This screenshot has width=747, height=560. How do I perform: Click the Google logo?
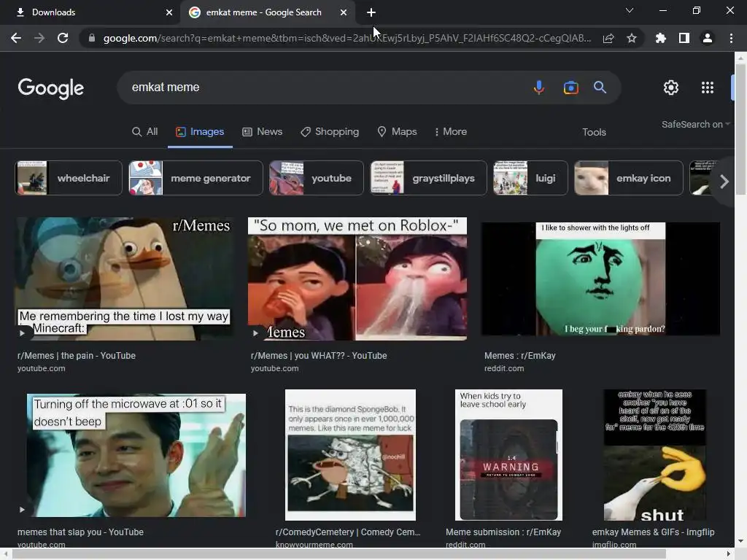[x=51, y=88]
